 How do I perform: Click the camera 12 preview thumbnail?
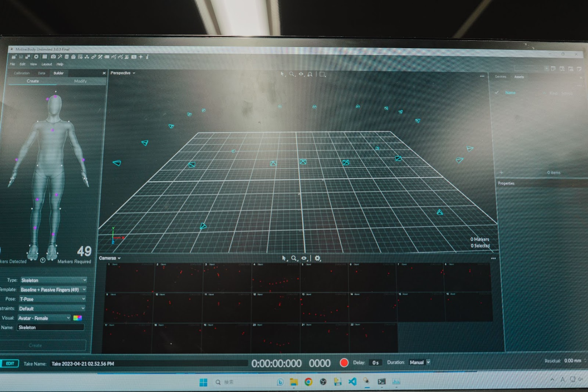276,307
